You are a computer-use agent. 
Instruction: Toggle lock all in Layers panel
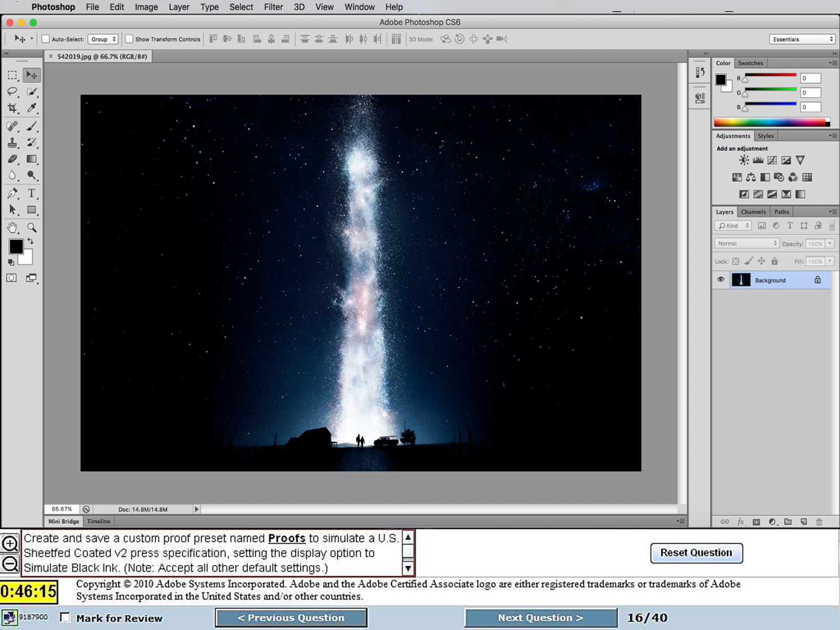click(x=774, y=262)
